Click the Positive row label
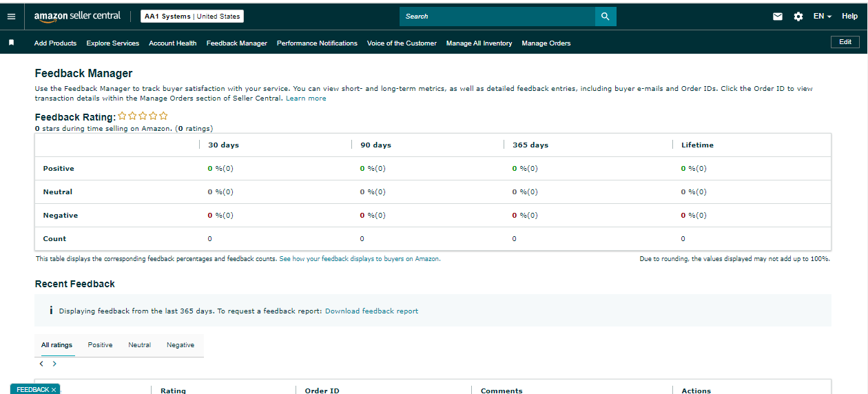 point(59,169)
